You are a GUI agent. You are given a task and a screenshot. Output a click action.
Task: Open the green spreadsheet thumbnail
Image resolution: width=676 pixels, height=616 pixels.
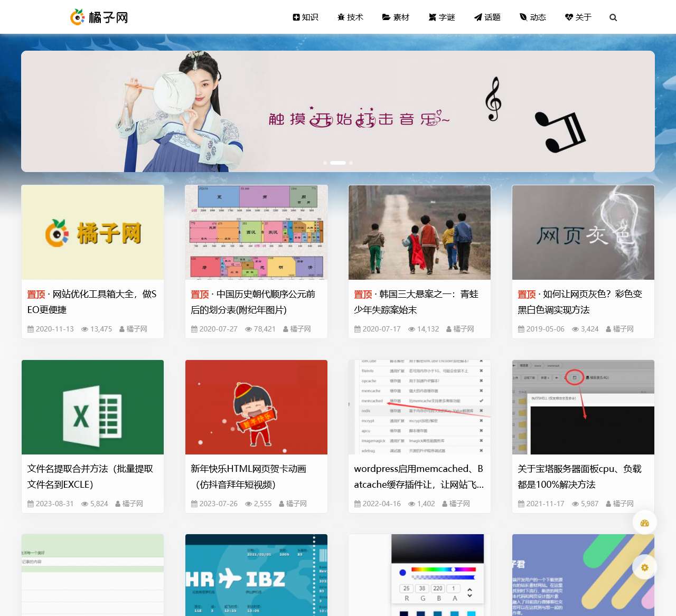(92, 575)
